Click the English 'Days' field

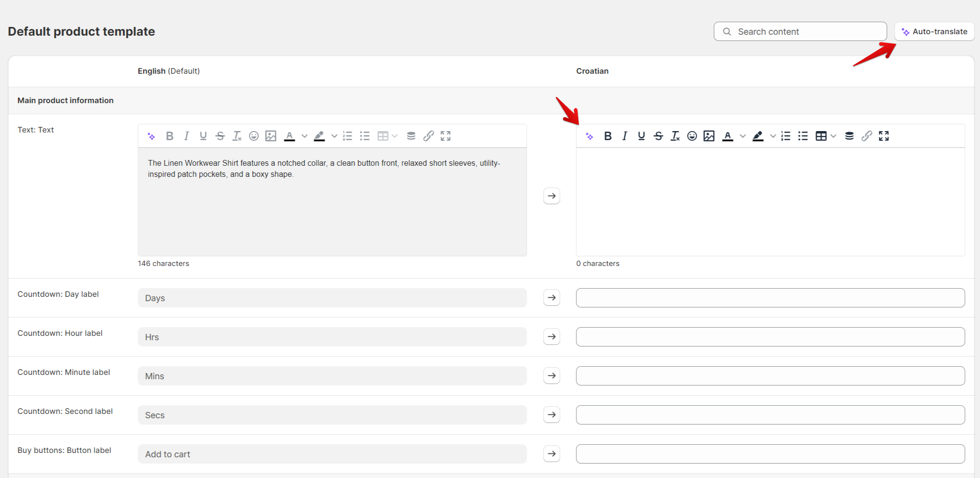[x=332, y=298]
